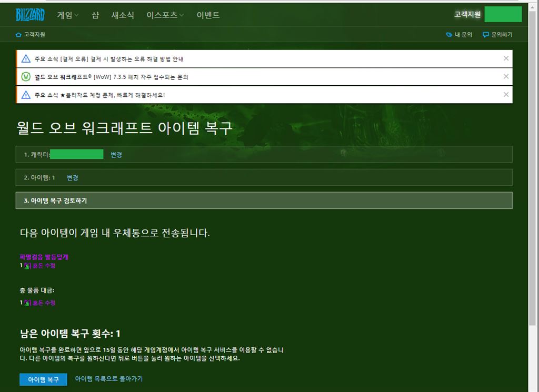Click the 아이템 복구 button
This screenshot has width=539, height=392.
43,379
